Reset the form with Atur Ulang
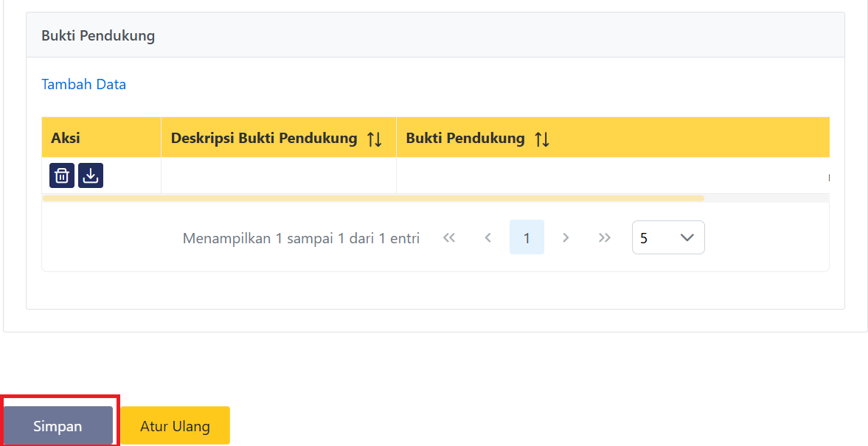The width and height of the screenshot is (868, 446). (x=175, y=426)
